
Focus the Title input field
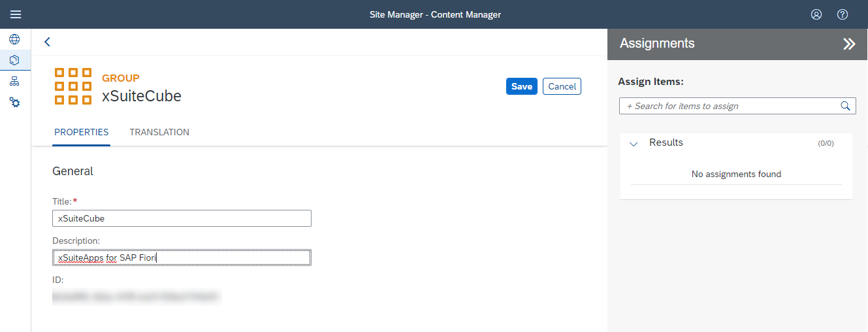tap(182, 218)
